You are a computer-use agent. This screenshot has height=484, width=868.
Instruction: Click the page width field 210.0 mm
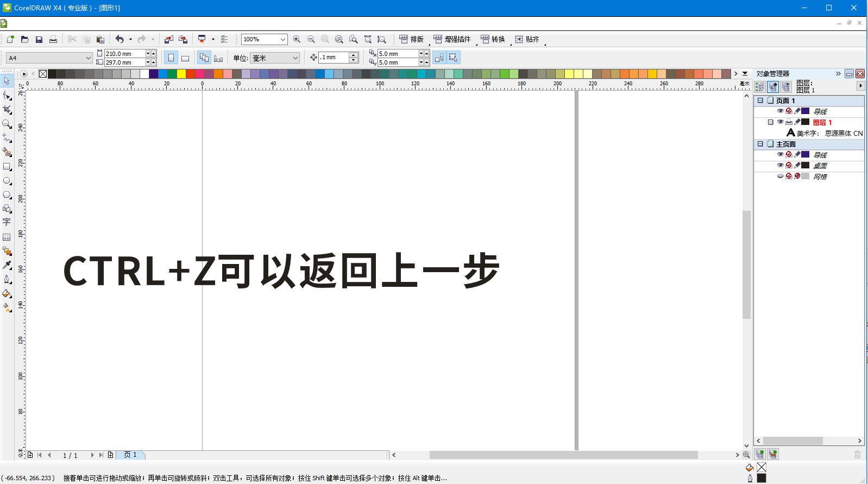[x=125, y=54]
